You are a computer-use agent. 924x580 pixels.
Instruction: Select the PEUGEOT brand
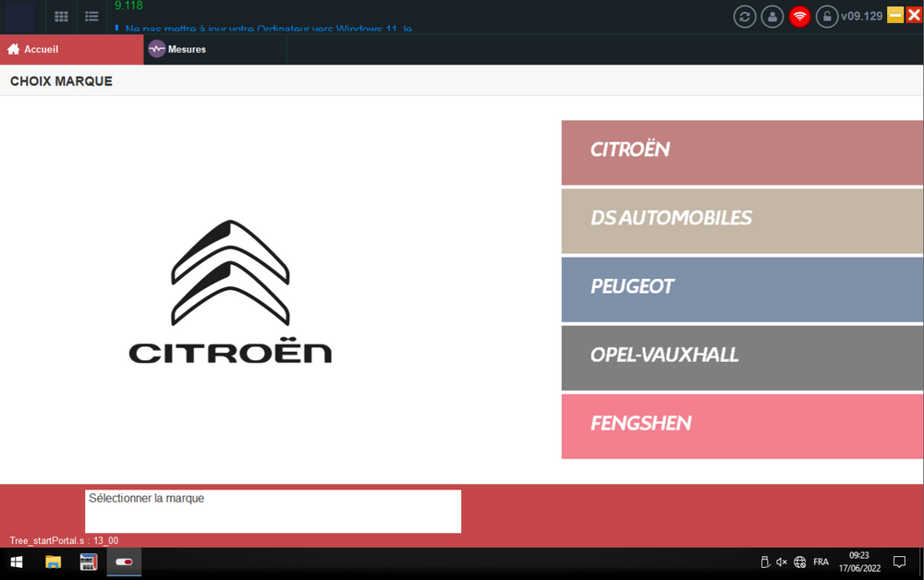coord(739,289)
